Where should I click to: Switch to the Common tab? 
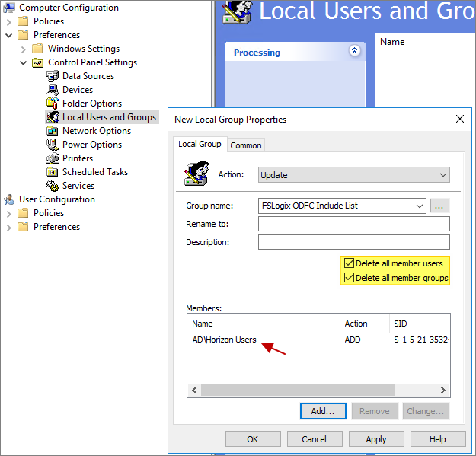(246, 145)
